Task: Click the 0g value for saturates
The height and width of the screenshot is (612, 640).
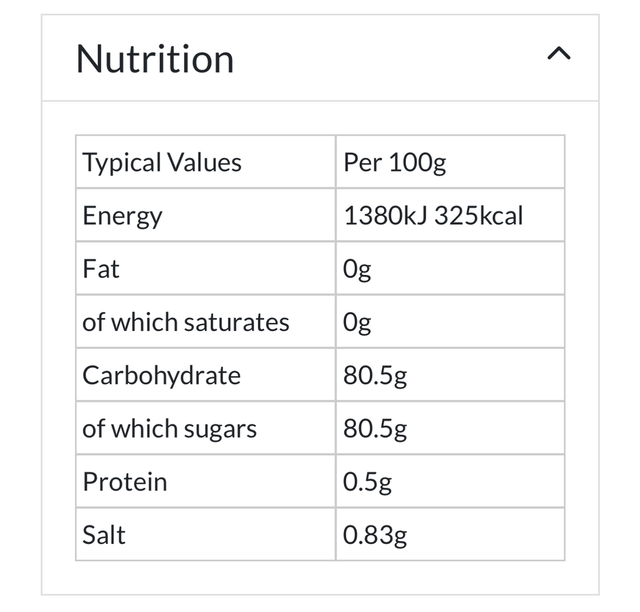Action: 357,322
